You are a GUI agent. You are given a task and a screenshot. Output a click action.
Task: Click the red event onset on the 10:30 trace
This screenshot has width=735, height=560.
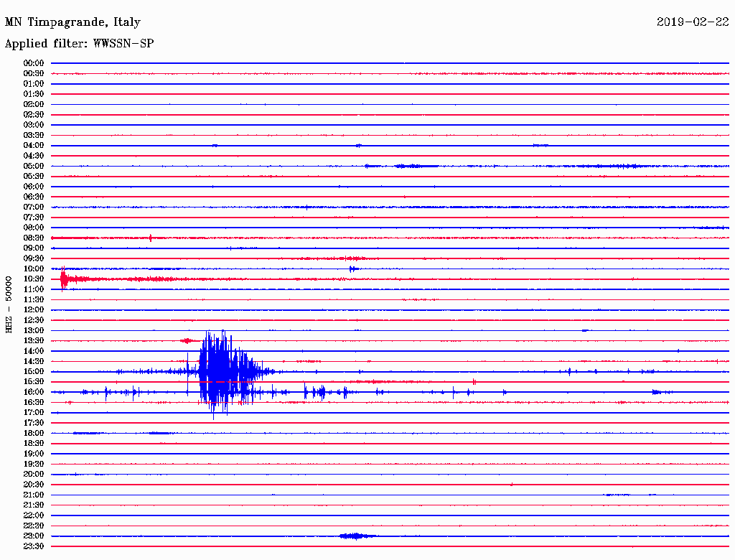point(65,279)
